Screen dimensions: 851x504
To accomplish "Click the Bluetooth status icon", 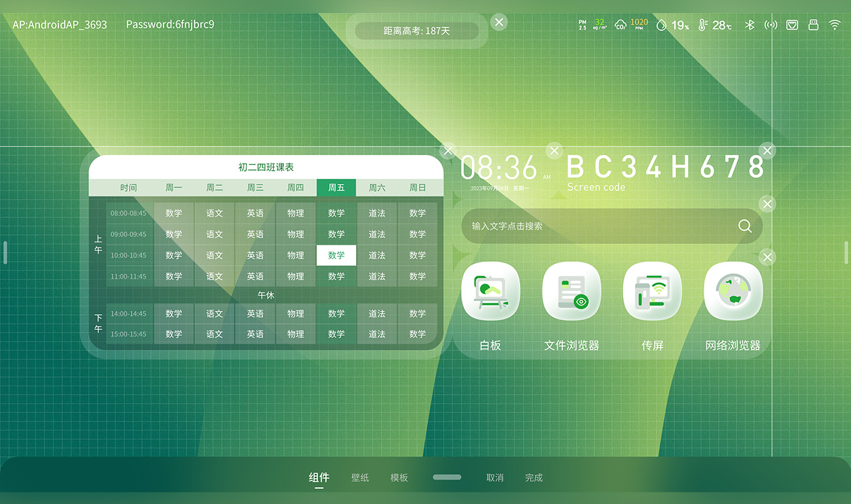I will tap(751, 25).
